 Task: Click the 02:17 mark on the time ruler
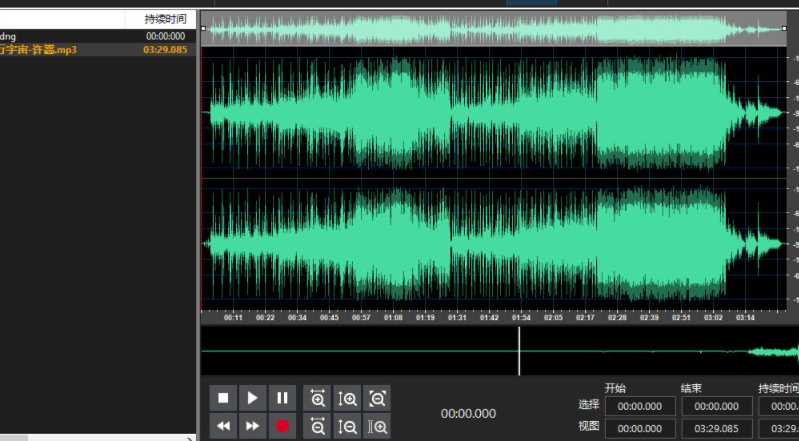click(x=585, y=318)
